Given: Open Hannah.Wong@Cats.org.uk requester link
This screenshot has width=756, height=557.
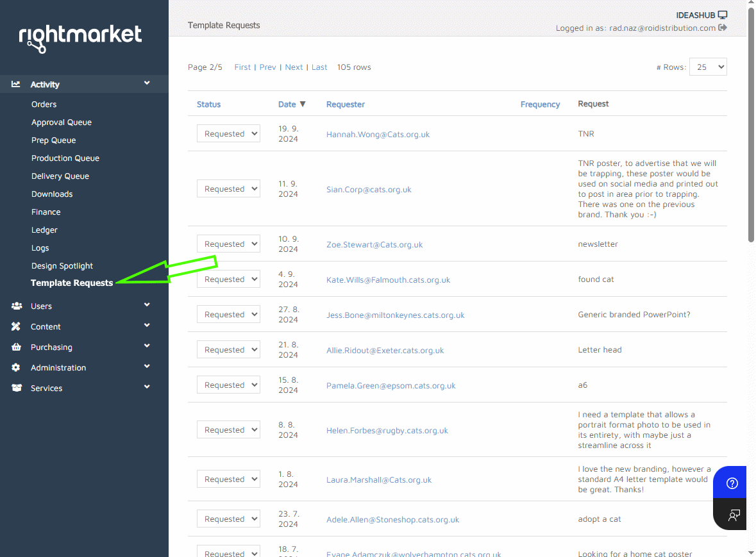Looking at the screenshot, I should tap(378, 135).
